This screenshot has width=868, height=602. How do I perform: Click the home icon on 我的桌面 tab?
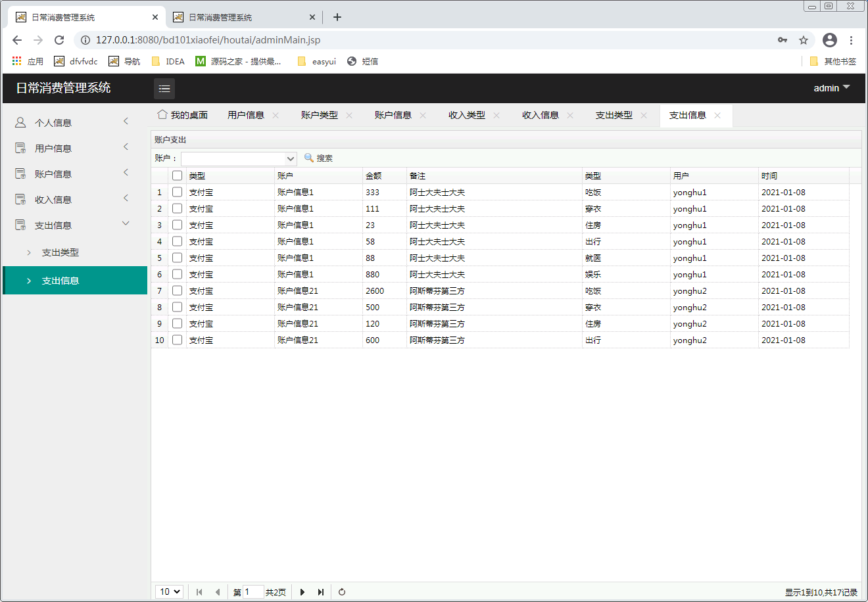coord(162,114)
